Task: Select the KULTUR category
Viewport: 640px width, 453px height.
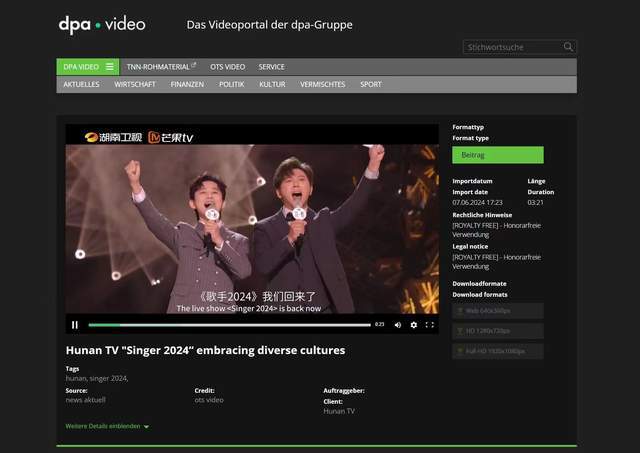Action: 272,85
